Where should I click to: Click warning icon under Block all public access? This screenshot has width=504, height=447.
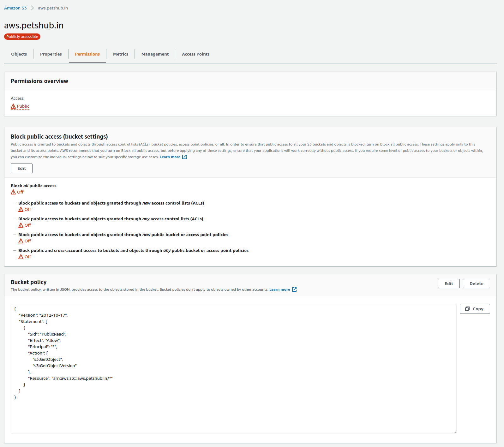[x=13, y=192]
